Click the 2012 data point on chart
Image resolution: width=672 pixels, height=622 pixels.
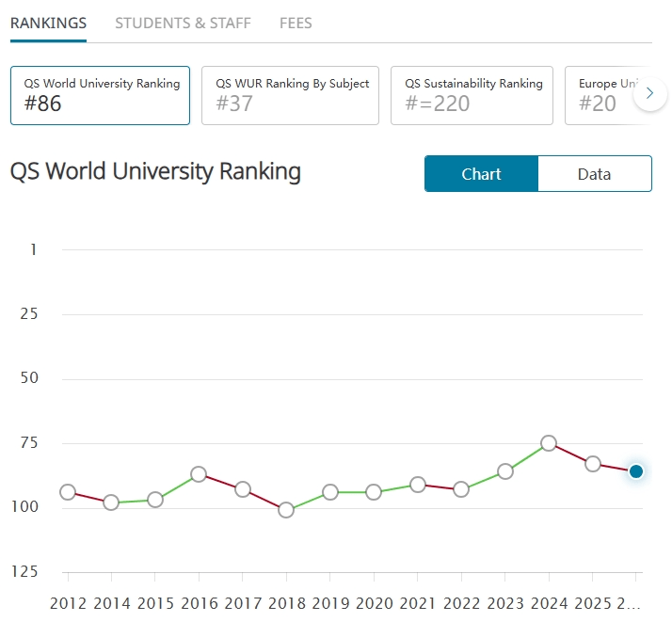pos(68,492)
